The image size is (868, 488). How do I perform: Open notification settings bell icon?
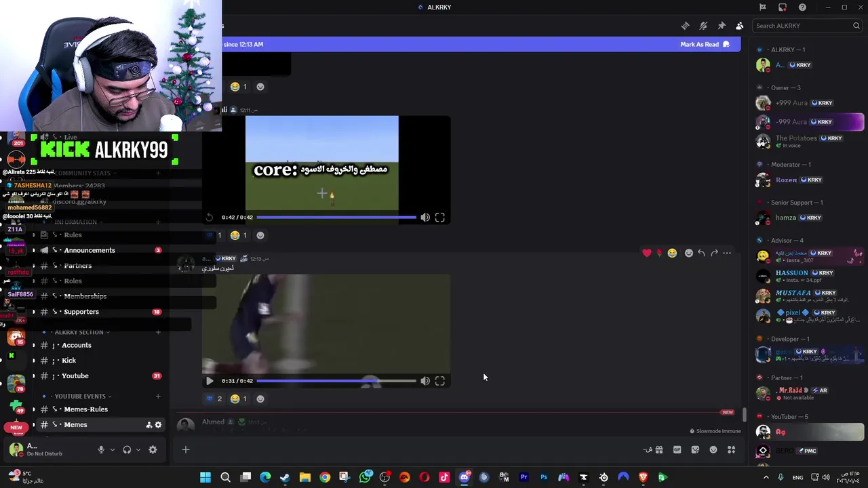703,26
